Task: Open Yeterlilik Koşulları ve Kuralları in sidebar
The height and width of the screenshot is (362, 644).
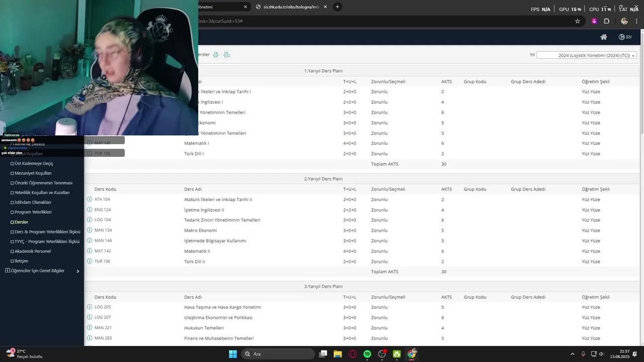Action: [x=42, y=193]
